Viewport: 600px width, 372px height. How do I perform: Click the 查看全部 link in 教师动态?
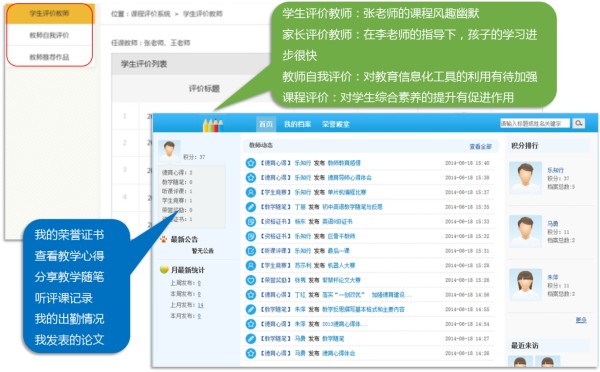[481, 147]
